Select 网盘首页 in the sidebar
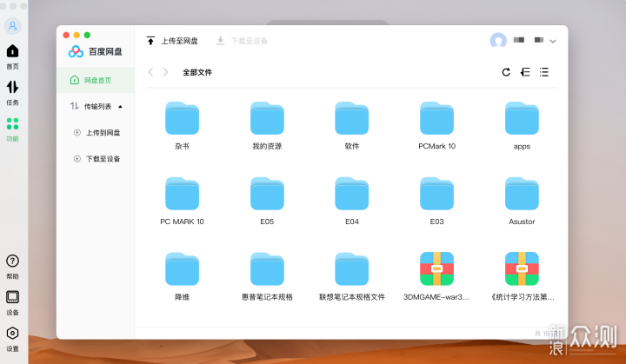Viewport: 626px width, 364px height. click(x=96, y=80)
